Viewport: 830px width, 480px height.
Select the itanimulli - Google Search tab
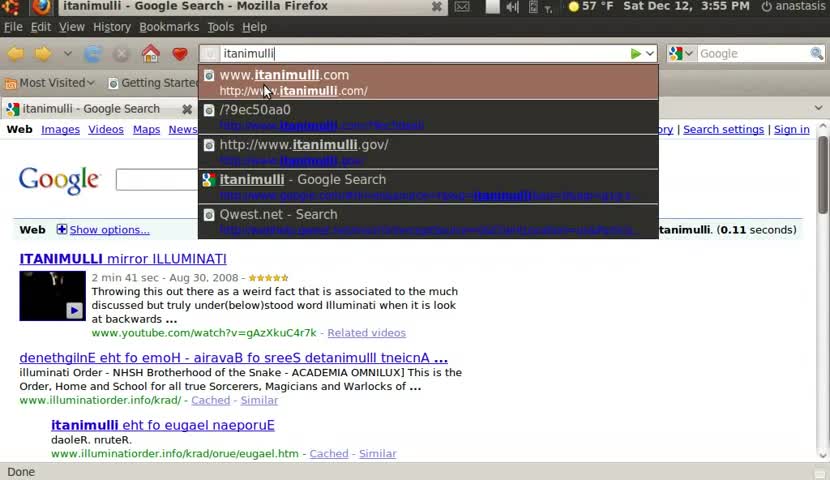tap(90, 109)
